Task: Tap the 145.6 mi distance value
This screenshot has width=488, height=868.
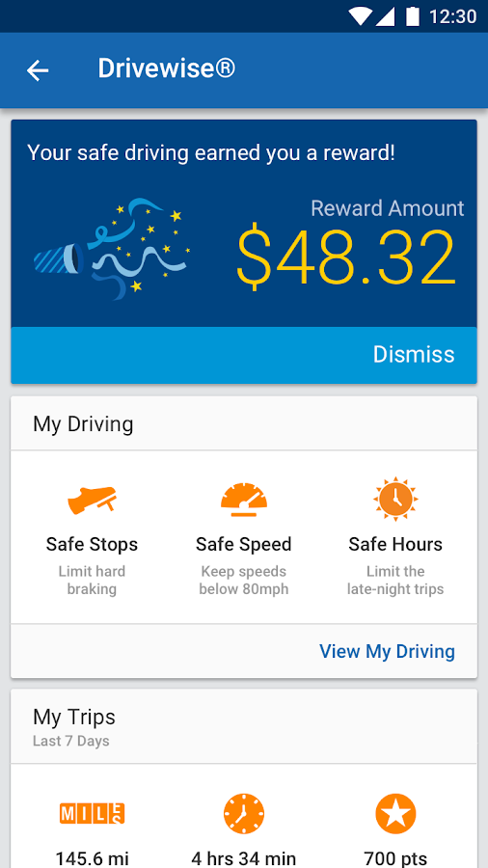Action: pos(92,858)
